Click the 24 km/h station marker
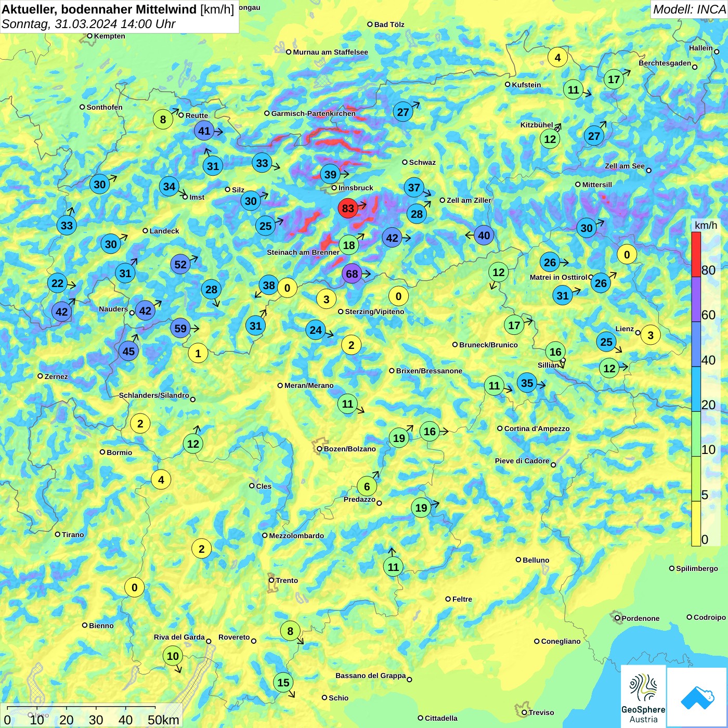The image size is (728, 728). [316, 330]
